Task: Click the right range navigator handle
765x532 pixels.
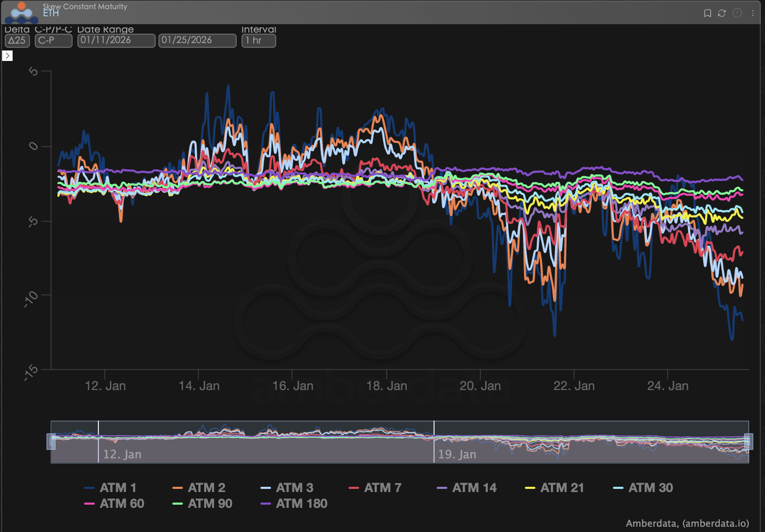Action: coord(748,442)
